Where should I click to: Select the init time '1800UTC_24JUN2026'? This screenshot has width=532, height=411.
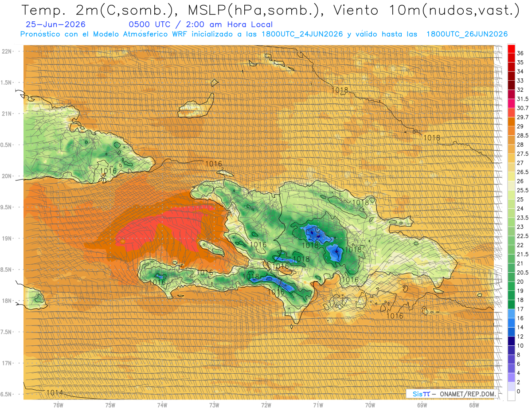click(x=302, y=34)
